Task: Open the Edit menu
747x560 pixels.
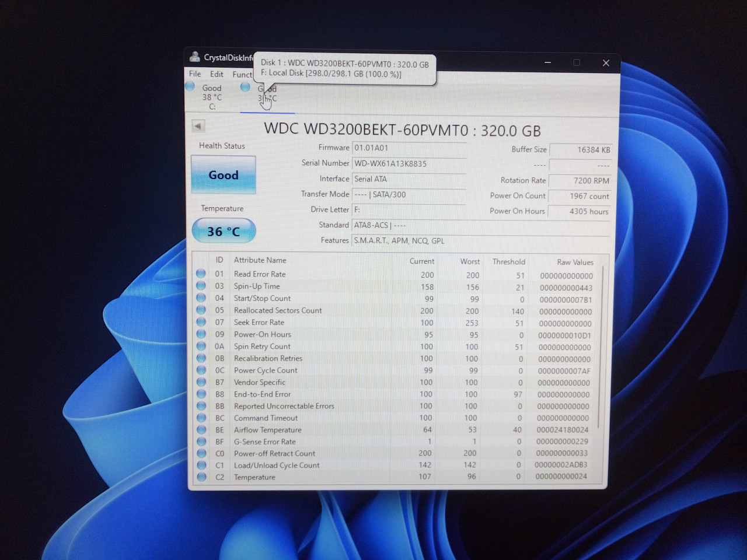Action: click(217, 74)
